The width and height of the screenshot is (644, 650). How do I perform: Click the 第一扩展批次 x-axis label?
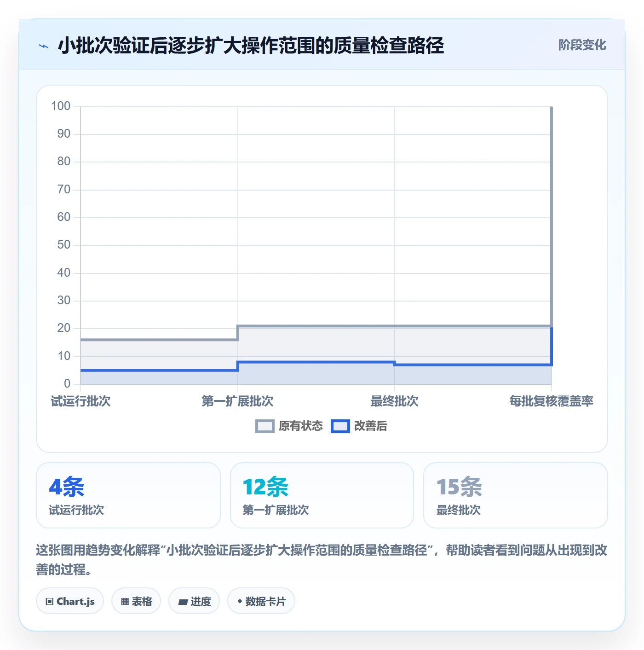[x=237, y=401]
